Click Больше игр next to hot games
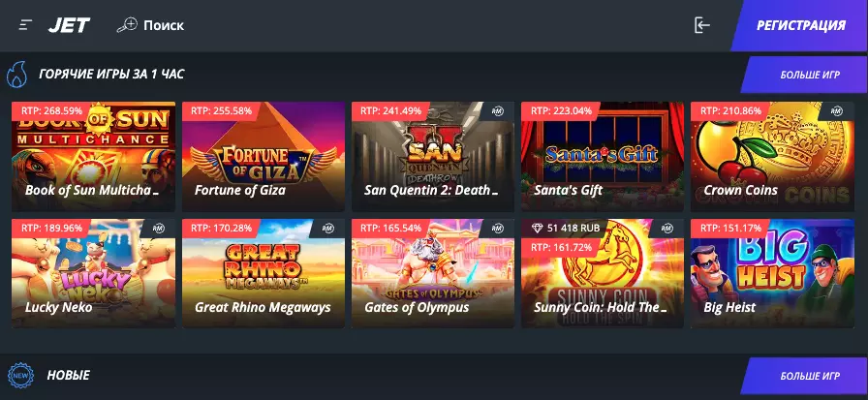868x400 pixels. [x=806, y=75]
